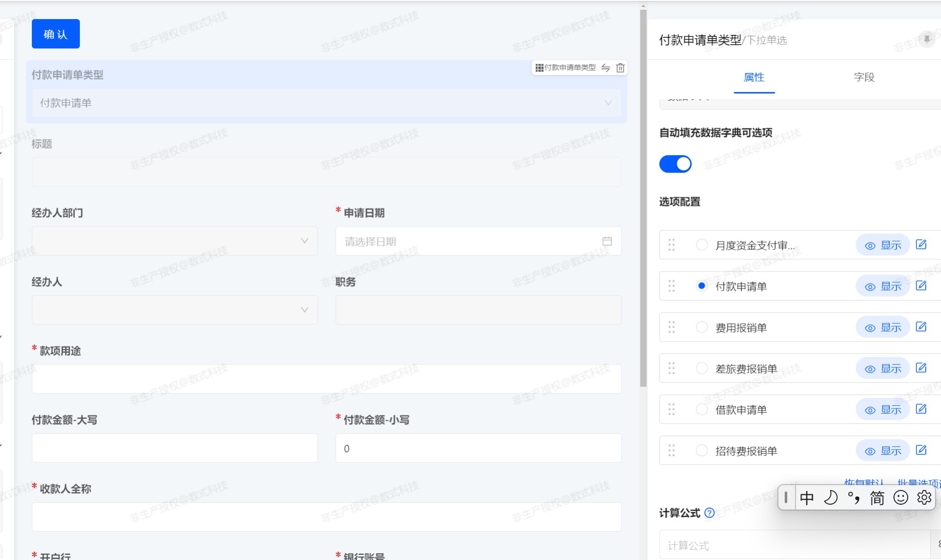941x560 pixels.
Task: Click drag handle of 差旅费报销单 row
Action: (671, 368)
